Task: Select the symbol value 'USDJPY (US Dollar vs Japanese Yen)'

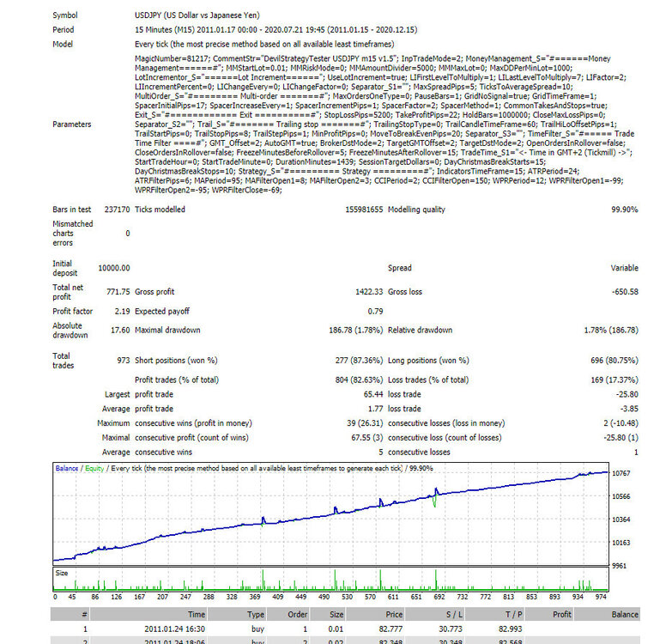Action: [x=197, y=15]
